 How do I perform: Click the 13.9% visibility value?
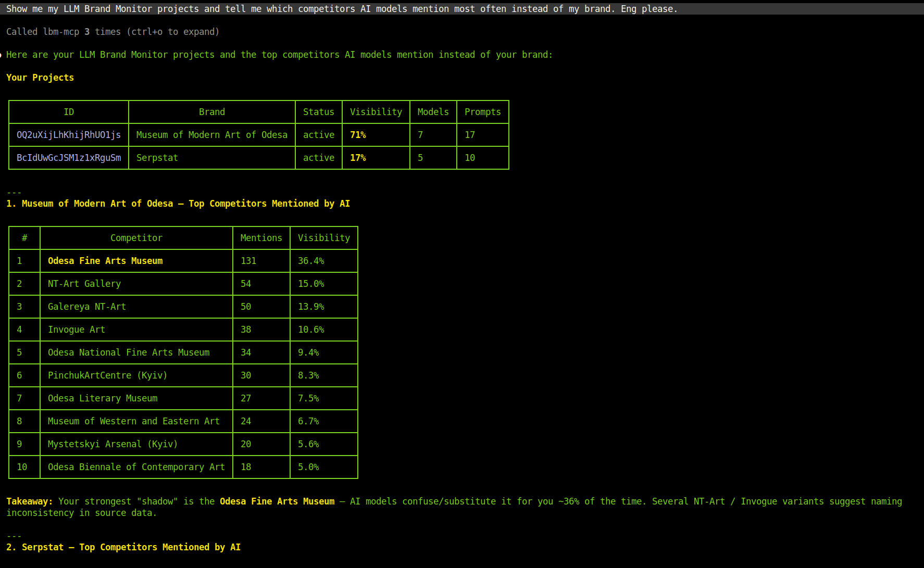311,307
